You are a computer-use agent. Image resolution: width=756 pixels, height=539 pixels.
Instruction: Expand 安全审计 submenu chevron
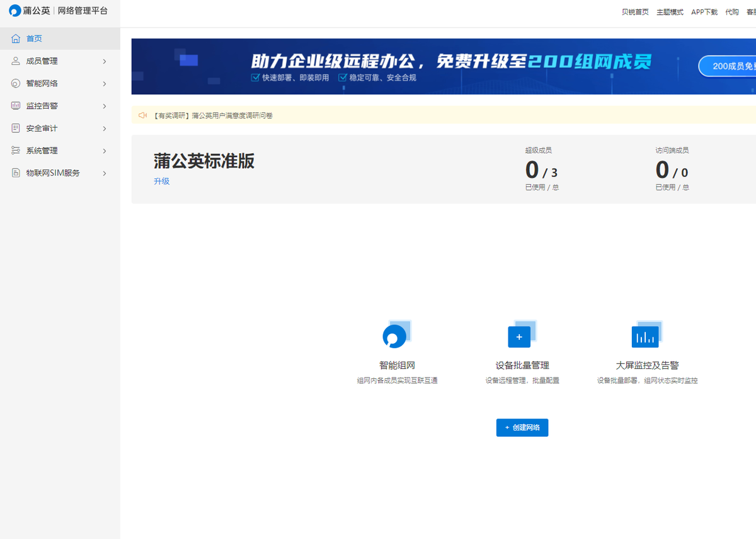(105, 128)
